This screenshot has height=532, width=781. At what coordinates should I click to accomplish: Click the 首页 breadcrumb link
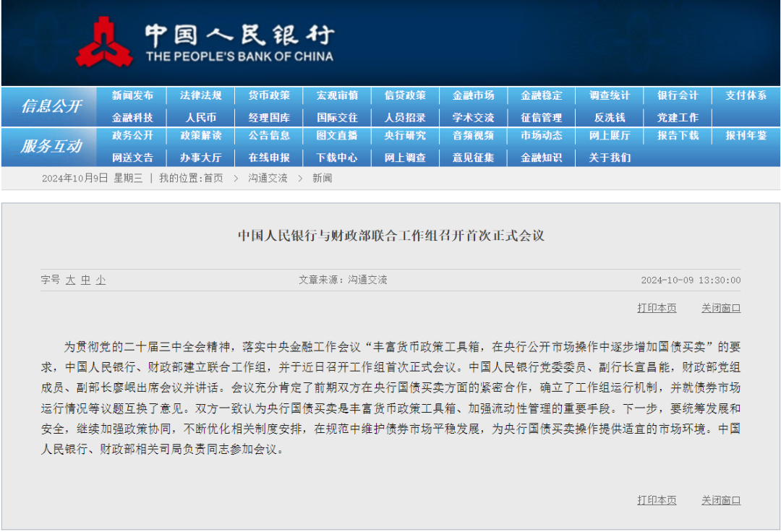[213, 178]
